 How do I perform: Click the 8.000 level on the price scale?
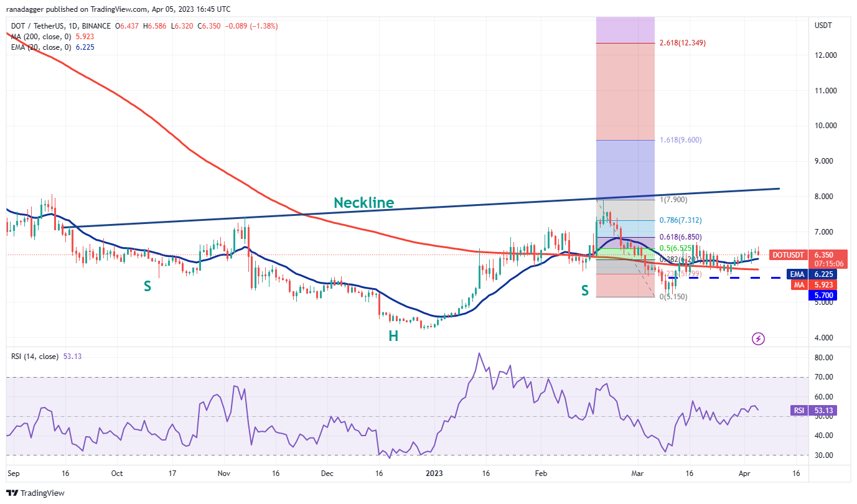tap(825, 195)
